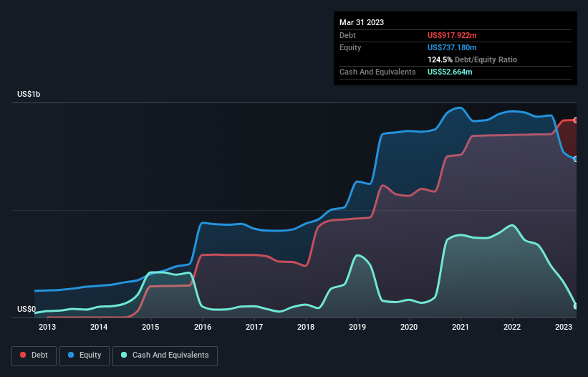This screenshot has width=588, height=377.
Task: Click the 2014 x-axis label
Action: [99, 327]
